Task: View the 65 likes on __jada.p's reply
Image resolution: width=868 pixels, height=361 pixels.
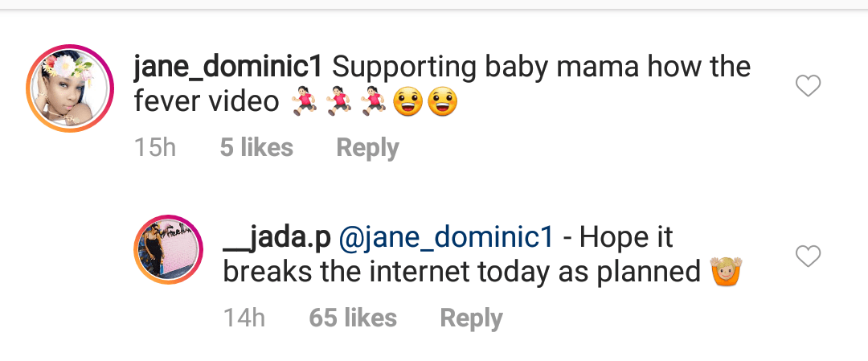Action: click(x=353, y=318)
